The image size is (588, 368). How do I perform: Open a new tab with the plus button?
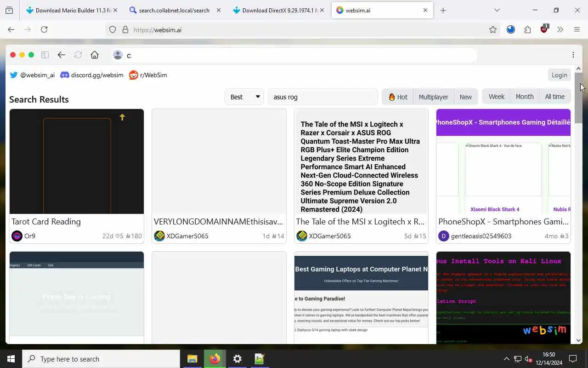point(443,10)
